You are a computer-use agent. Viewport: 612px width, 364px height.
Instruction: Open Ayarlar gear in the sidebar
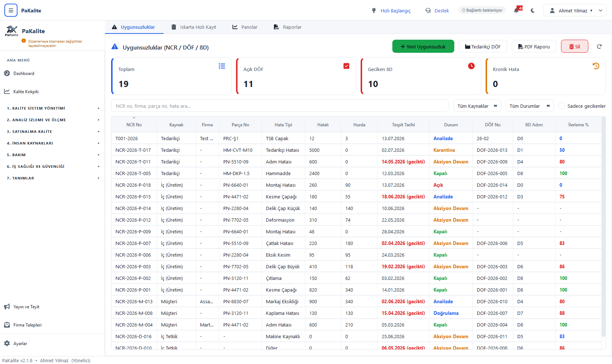pos(7,343)
